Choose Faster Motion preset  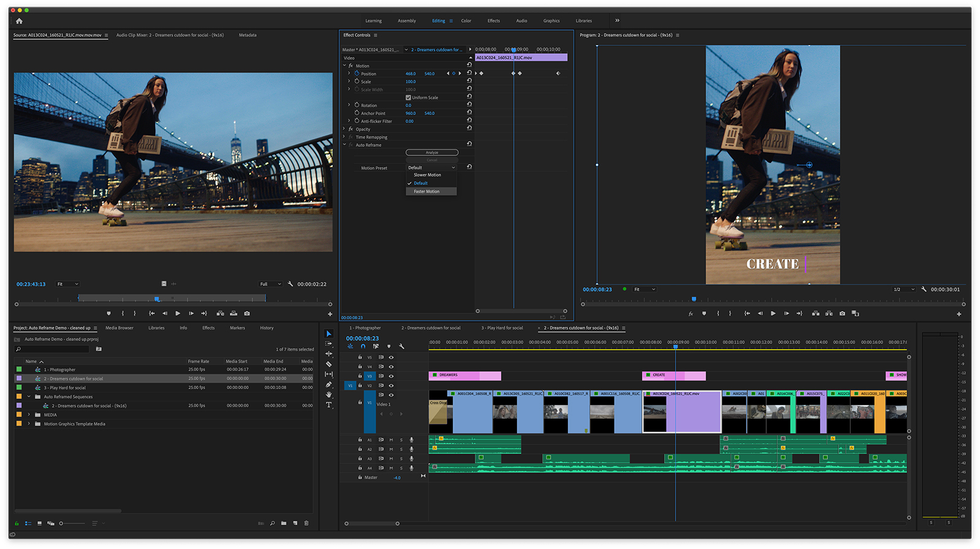[x=431, y=192]
